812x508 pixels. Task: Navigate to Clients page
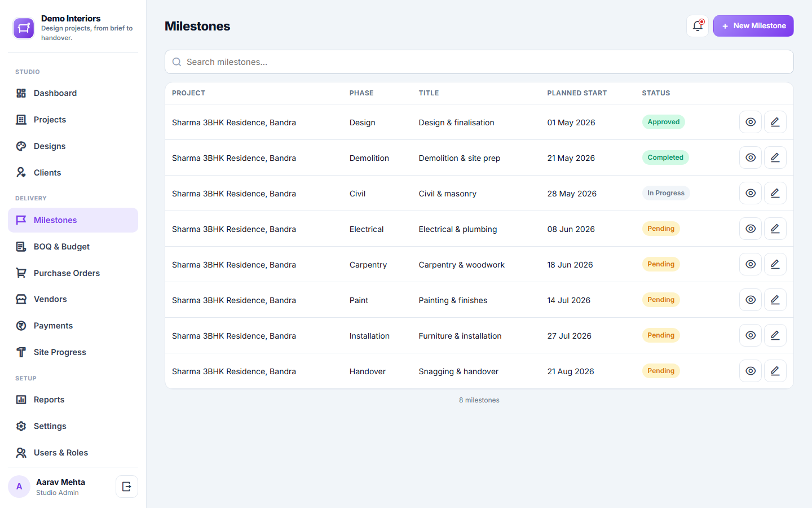click(x=73, y=173)
